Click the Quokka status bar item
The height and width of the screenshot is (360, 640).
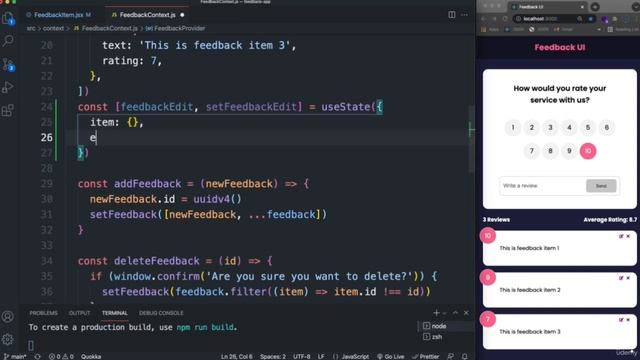(91, 356)
